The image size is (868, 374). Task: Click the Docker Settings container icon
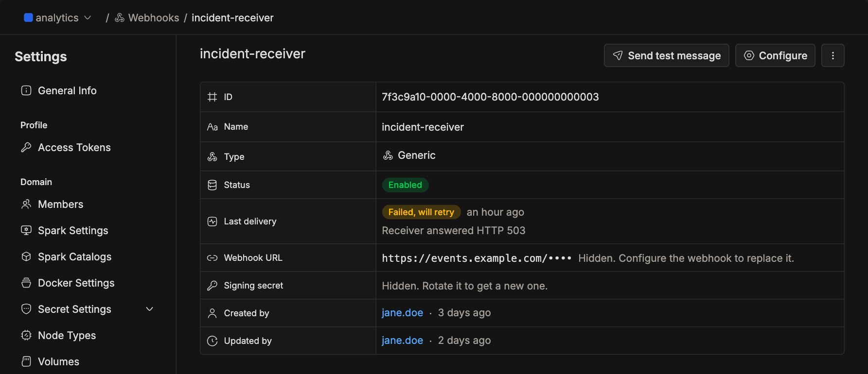click(26, 283)
